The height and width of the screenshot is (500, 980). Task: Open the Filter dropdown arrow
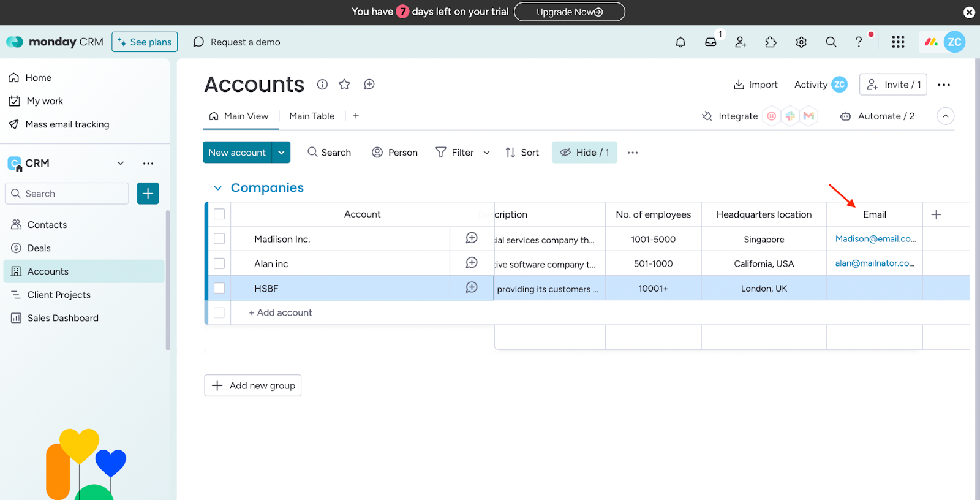pos(486,153)
